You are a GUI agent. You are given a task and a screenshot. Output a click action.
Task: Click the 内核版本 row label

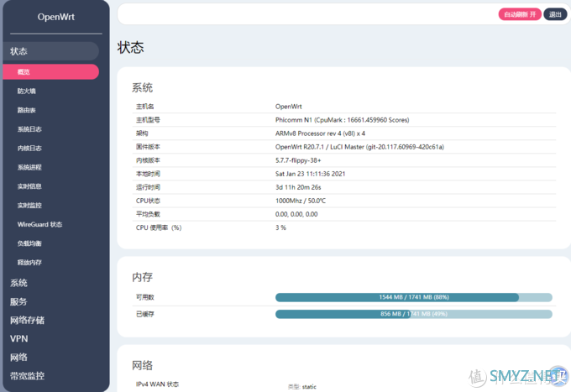point(148,160)
